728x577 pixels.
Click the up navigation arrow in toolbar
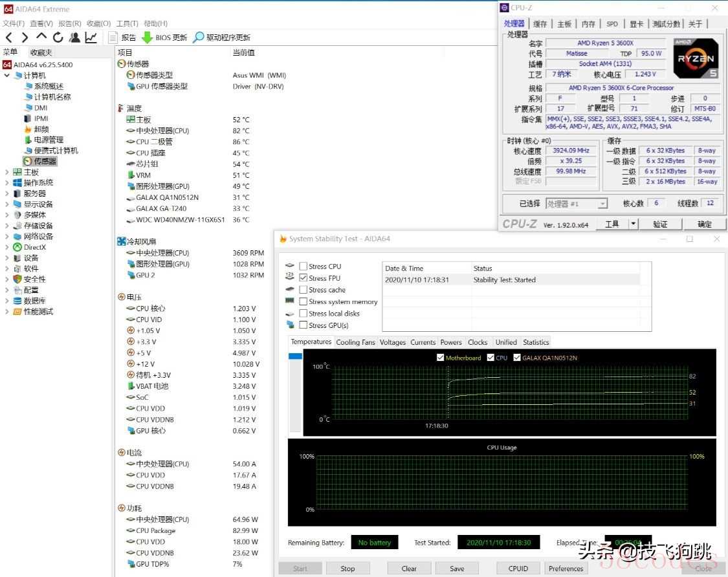click(x=41, y=38)
